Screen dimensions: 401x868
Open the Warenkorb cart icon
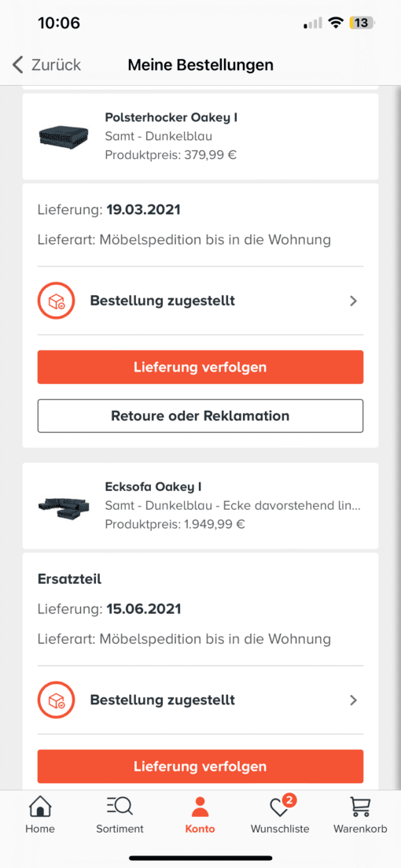point(360,807)
